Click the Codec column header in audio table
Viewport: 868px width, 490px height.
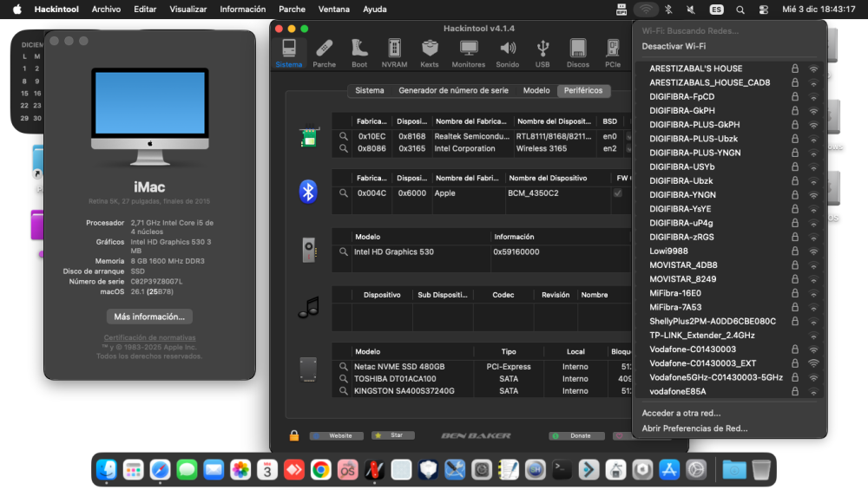click(503, 295)
